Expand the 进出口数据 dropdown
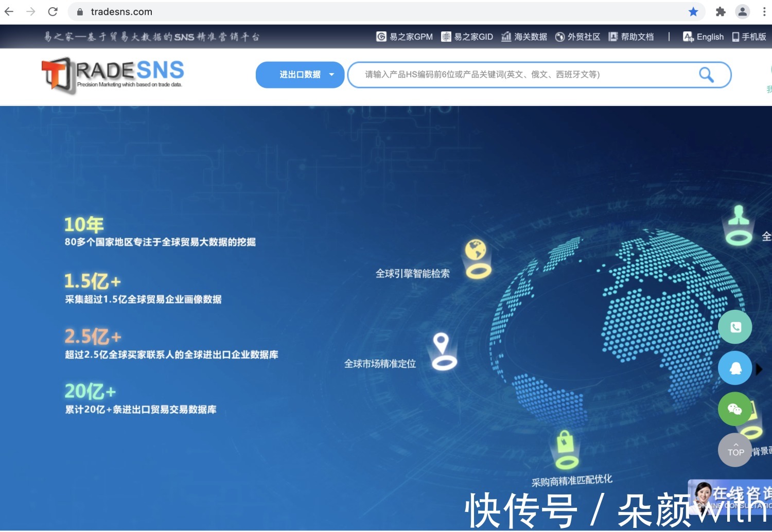 [300, 75]
